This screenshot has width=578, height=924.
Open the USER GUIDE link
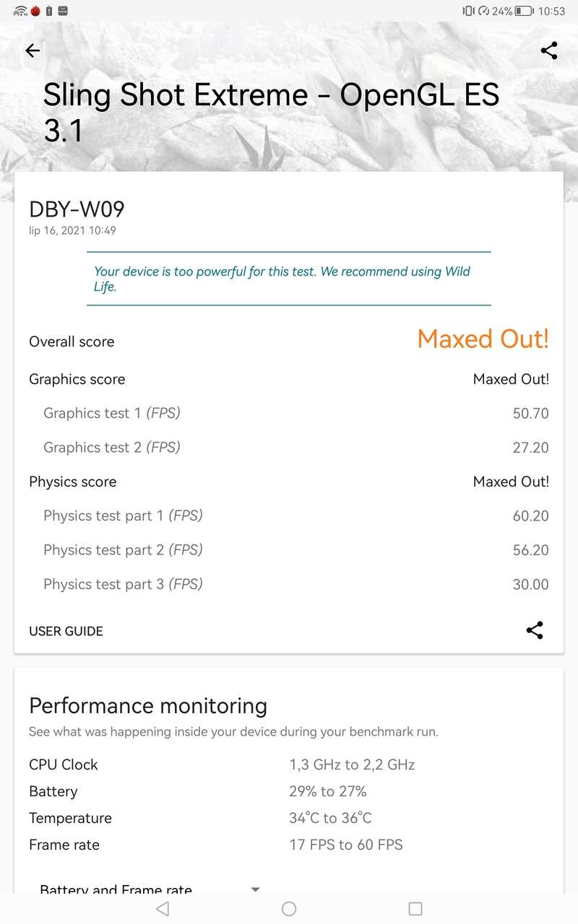click(x=66, y=631)
